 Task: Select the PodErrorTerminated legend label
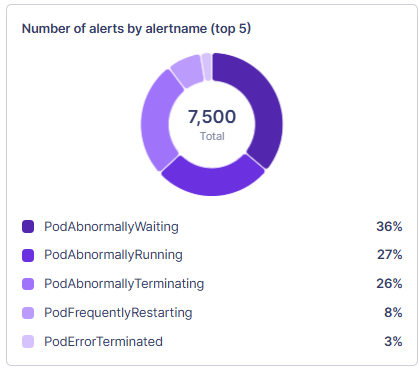coord(103,342)
